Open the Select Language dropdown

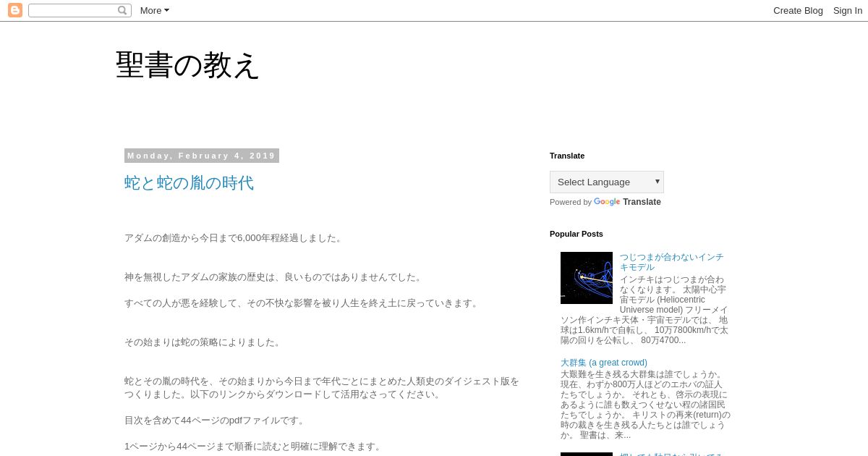(607, 182)
